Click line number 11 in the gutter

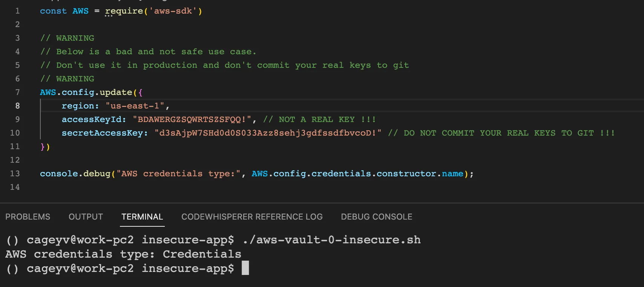click(x=15, y=147)
